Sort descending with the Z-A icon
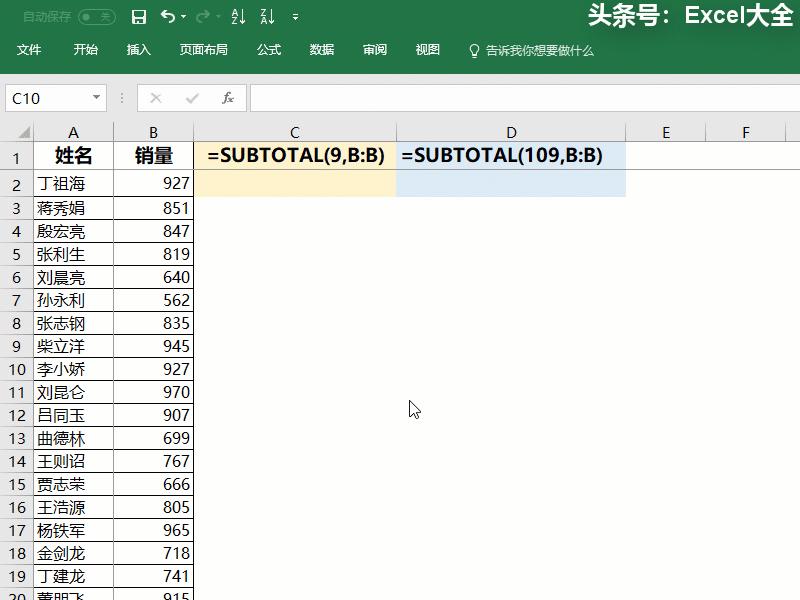800x600 pixels. tap(265, 17)
